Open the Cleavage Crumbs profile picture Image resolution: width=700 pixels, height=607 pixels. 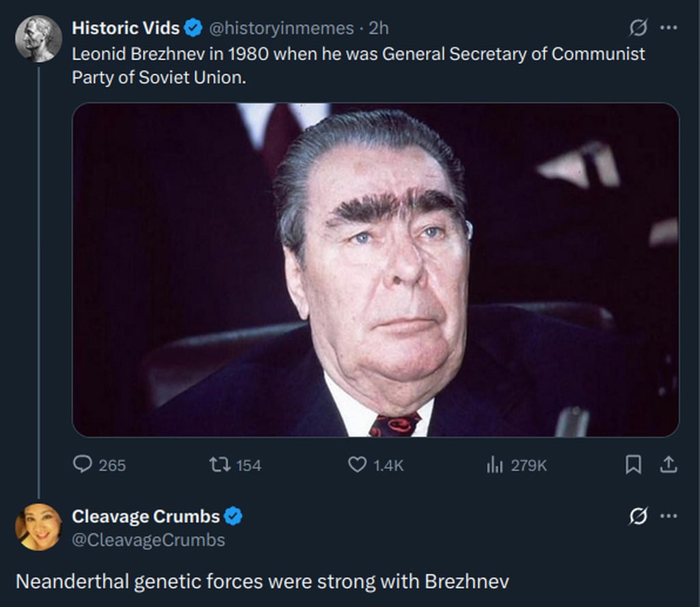(x=38, y=526)
